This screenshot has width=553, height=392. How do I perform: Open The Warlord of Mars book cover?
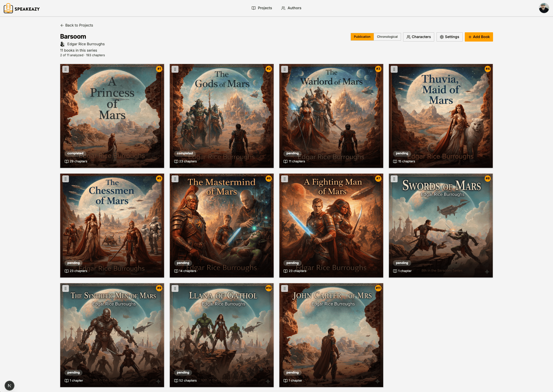(331, 116)
